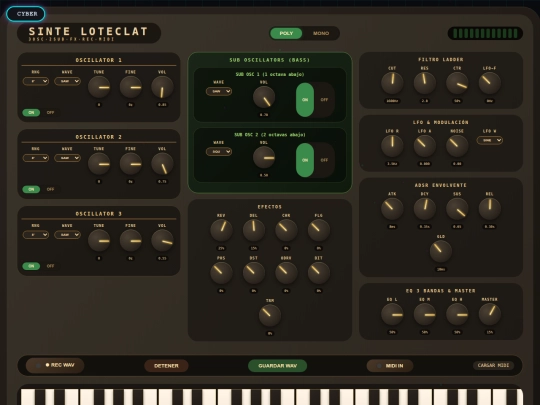Click the REL release knob
Image resolution: width=540 pixels, height=405 pixels.
pos(489,209)
